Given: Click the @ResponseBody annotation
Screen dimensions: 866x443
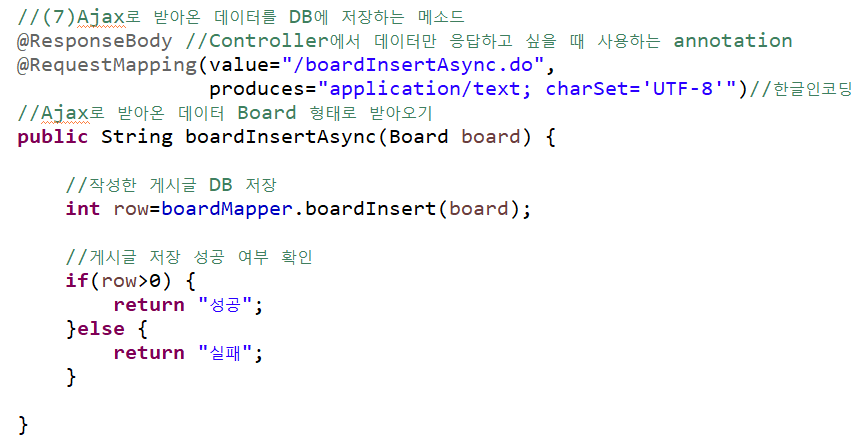Looking at the screenshot, I should coord(94,41).
